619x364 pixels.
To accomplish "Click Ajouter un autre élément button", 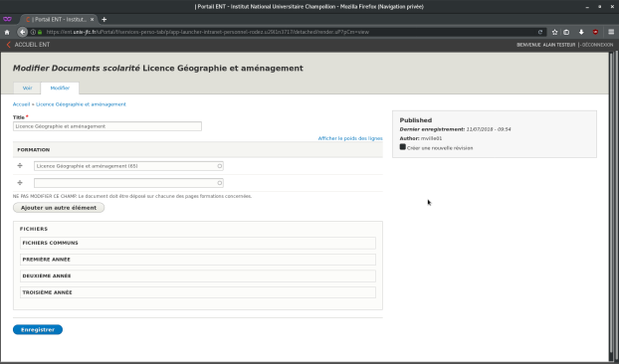I will pos(59,208).
